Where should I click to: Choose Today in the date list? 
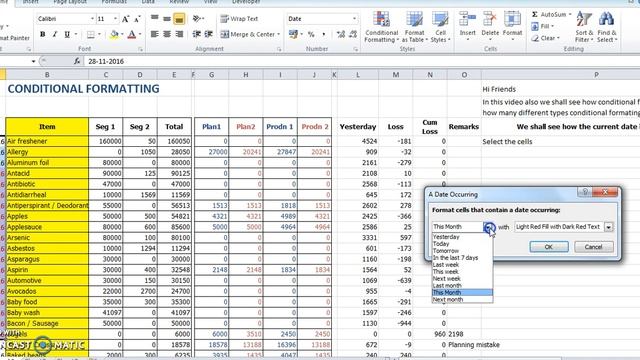click(x=462, y=244)
